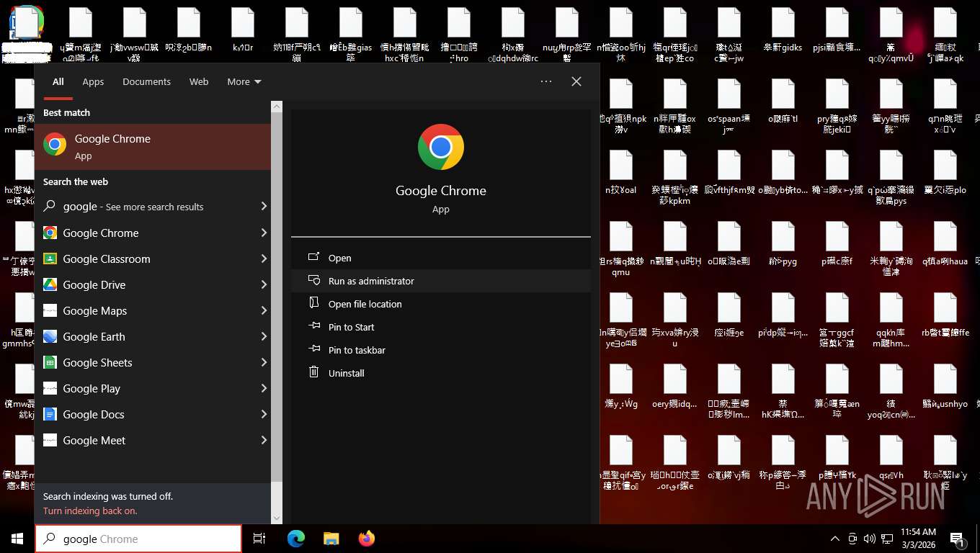Viewport: 980px width, 553px height.
Task: Expand the Google Maps suggestion arrow
Action: 264,310
